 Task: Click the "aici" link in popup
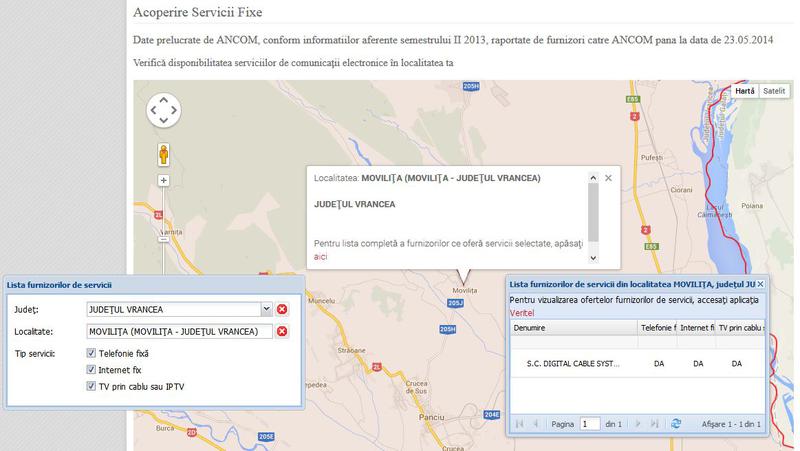point(321,257)
